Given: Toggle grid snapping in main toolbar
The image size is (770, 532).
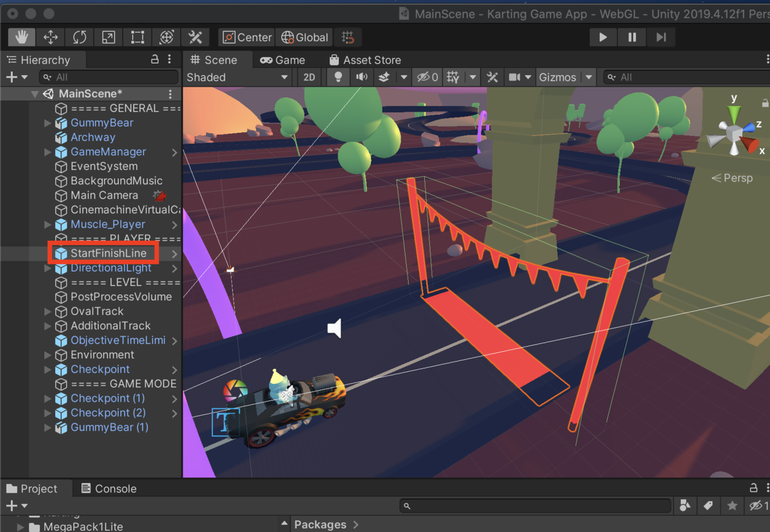Looking at the screenshot, I should [x=347, y=37].
